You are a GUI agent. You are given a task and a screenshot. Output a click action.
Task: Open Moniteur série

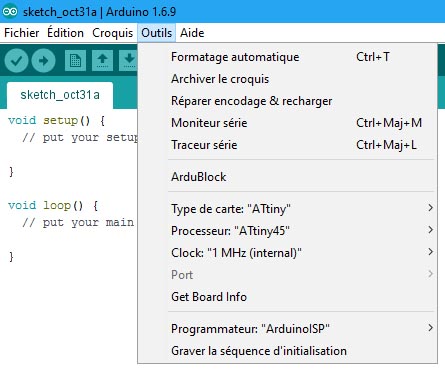click(x=287, y=123)
